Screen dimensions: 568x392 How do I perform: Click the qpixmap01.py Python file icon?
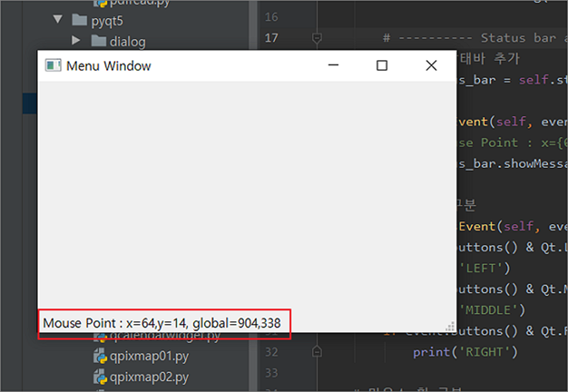pyautogui.click(x=100, y=356)
